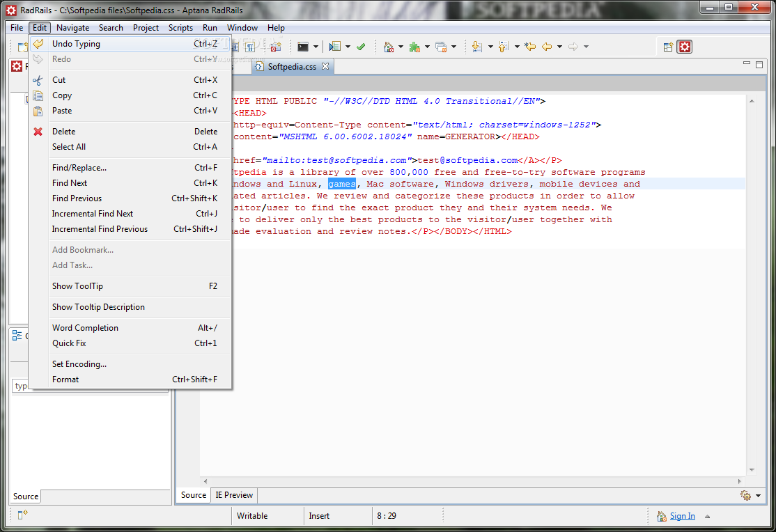
Task: Open dropdown next to home server icon
Action: point(401,47)
